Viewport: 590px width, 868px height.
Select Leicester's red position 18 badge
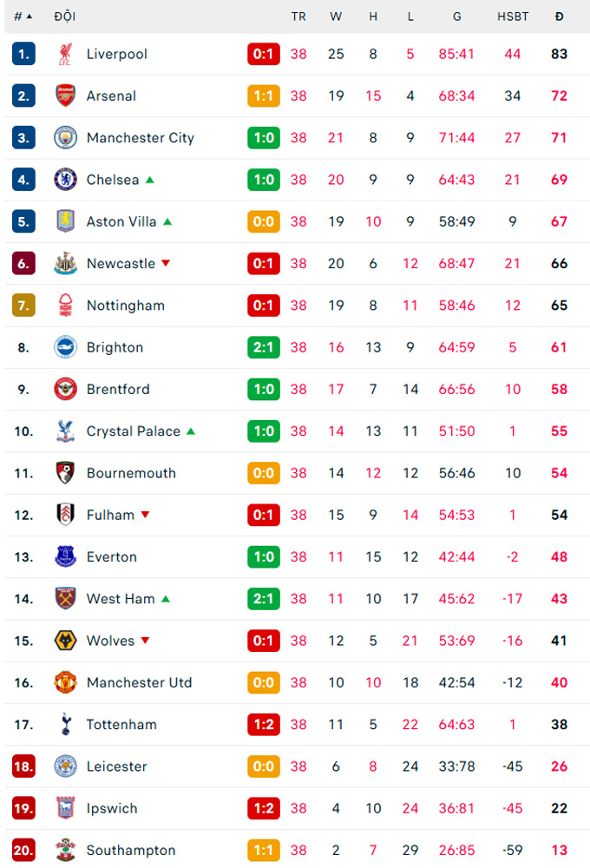[x=23, y=766]
